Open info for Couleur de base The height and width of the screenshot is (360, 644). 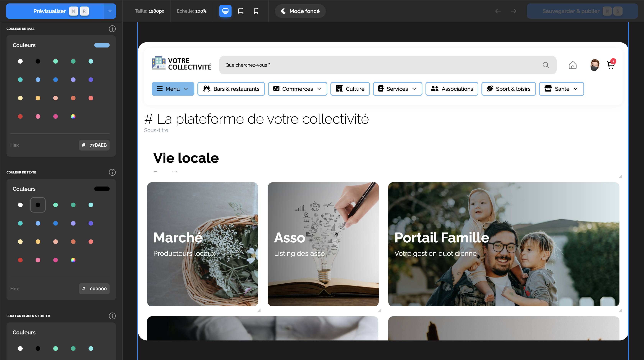click(112, 29)
